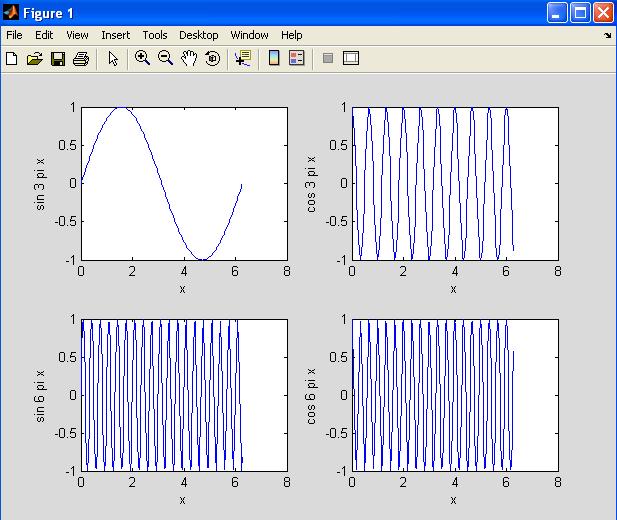Select the Edit Plot arrow tool
This screenshot has width=617, height=520.
(x=113, y=59)
